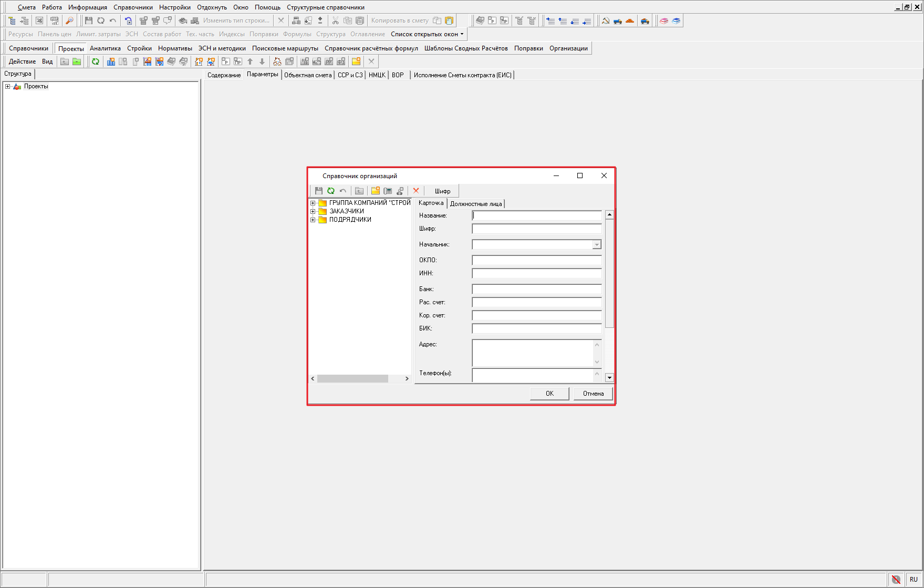Click the horizontal scrollbar under the organization tree

click(352, 378)
